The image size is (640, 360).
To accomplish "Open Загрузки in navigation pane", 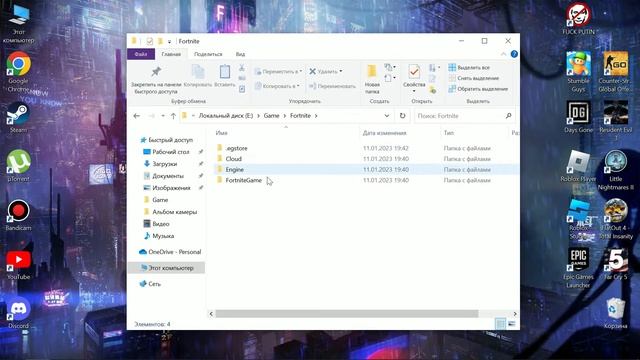I will 164,164.
